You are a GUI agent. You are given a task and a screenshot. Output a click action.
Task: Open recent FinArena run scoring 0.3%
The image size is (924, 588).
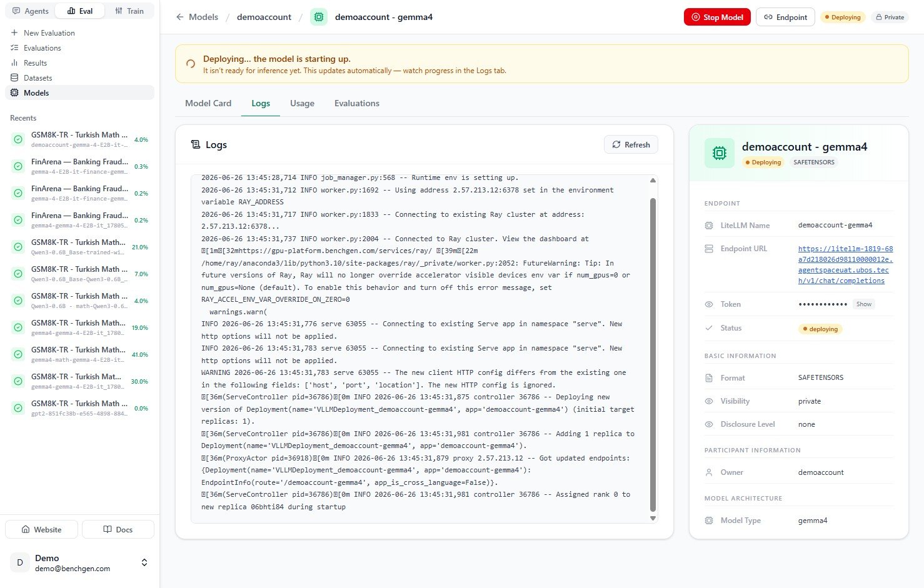click(x=79, y=166)
